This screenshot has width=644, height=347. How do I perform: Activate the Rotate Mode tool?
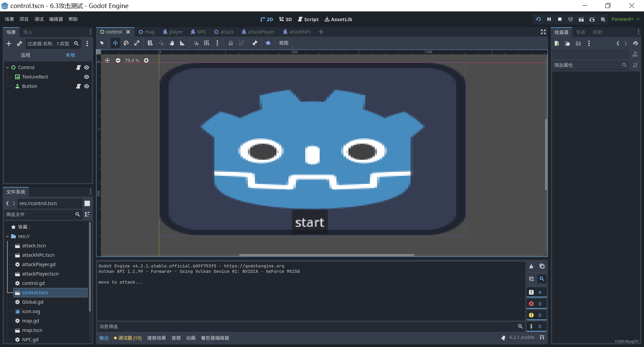click(x=126, y=43)
